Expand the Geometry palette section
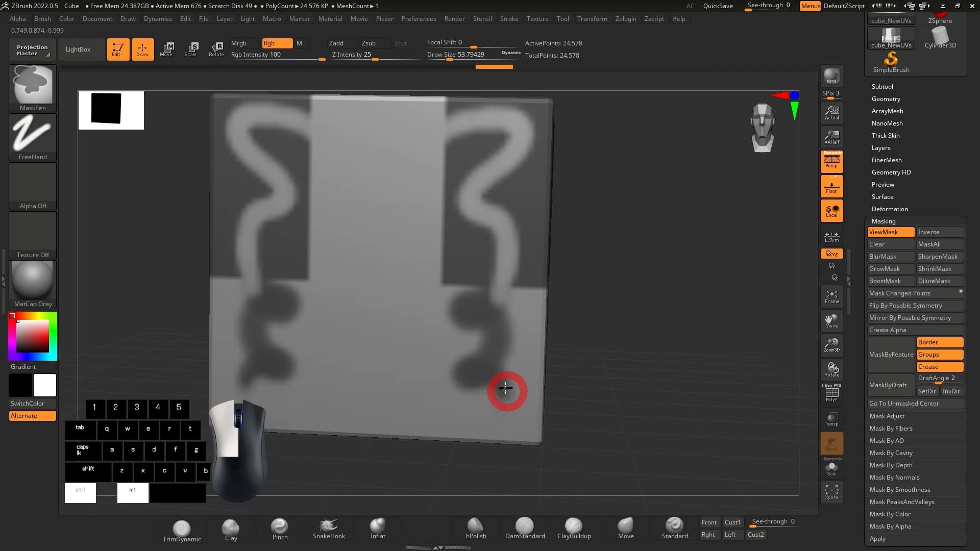Viewport: 980px width, 551px height. [886, 99]
